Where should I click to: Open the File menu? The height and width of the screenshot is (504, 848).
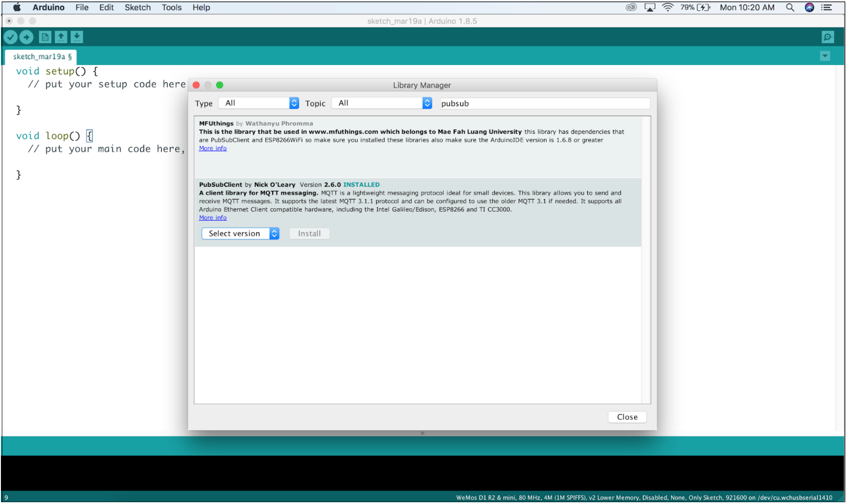click(x=82, y=7)
